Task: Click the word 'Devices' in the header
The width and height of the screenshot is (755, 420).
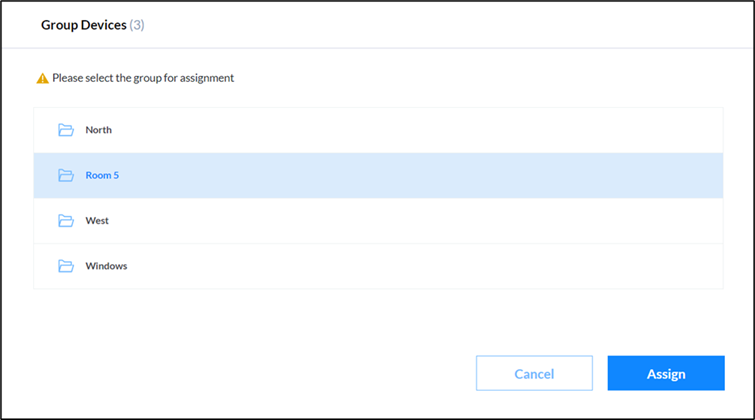Action: pos(104,25)
